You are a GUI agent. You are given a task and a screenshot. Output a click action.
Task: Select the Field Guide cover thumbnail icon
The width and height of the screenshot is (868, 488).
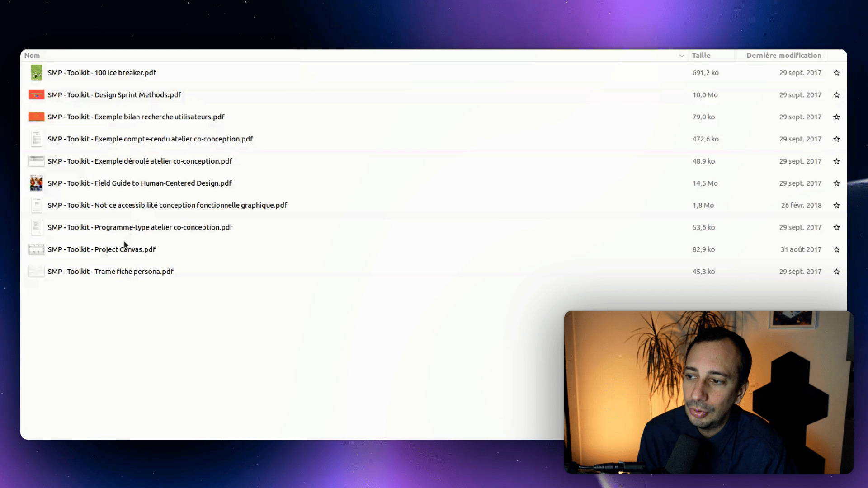click(x=37, y=183)
